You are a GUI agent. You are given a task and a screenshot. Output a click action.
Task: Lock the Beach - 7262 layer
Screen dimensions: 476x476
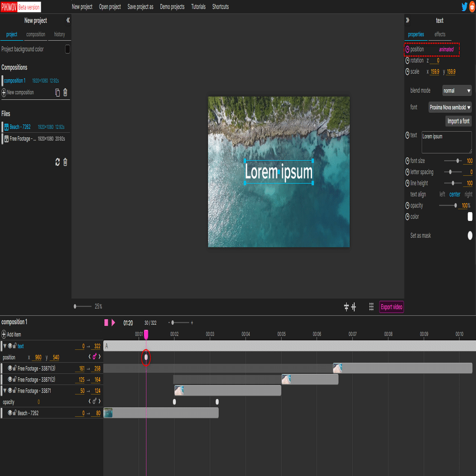(x=15, y=412)
